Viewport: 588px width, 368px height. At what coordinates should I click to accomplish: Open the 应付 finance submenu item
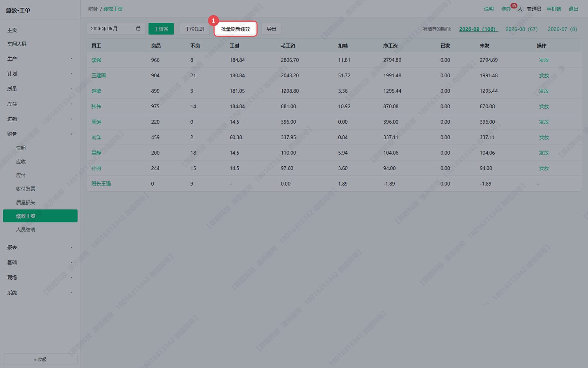click(x=40, y=175)
